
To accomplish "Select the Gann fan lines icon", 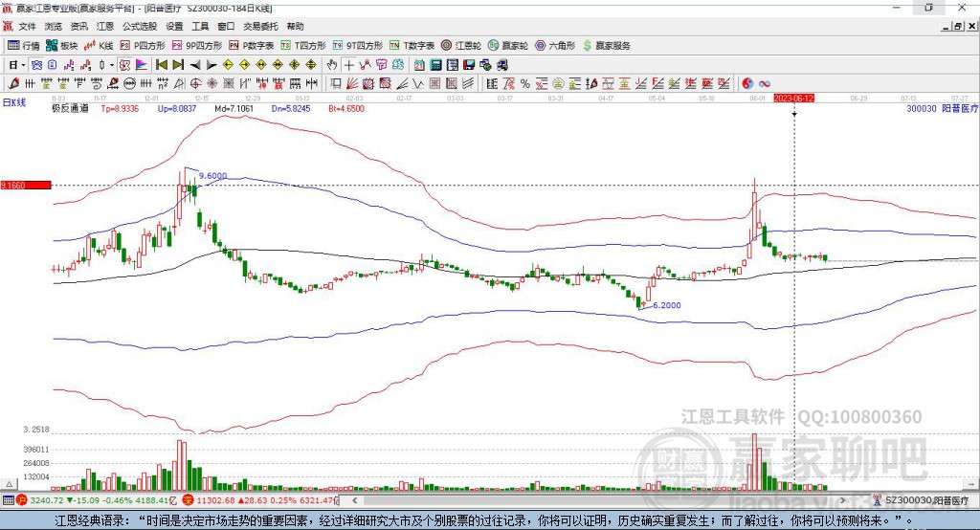I will coord(352,83).
